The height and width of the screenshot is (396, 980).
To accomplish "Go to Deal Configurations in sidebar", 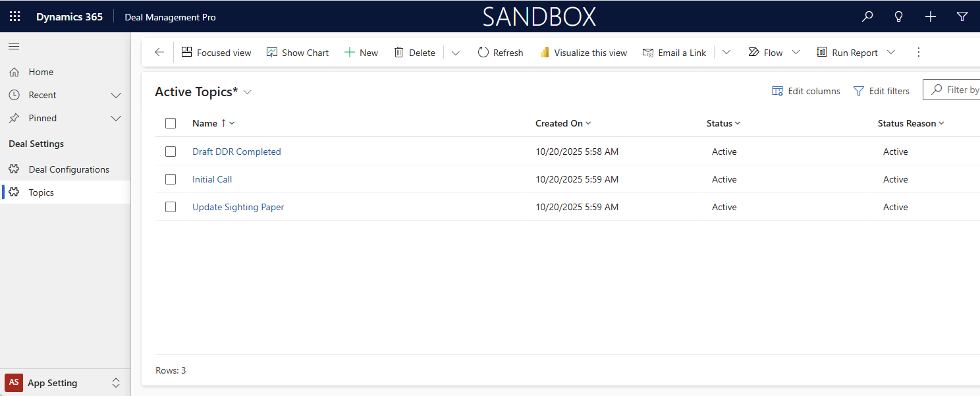I will pyautogui.click(x=68, y=169).
